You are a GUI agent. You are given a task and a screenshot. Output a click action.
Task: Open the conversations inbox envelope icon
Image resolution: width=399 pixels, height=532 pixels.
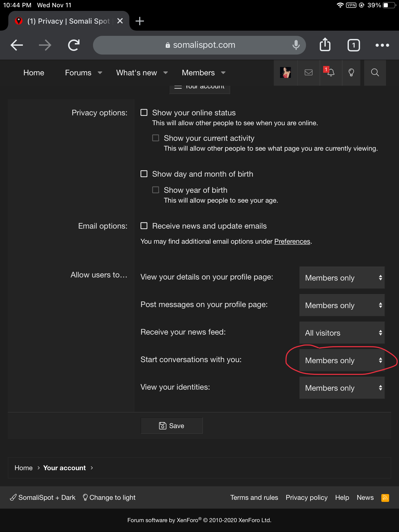coord(308,72)
